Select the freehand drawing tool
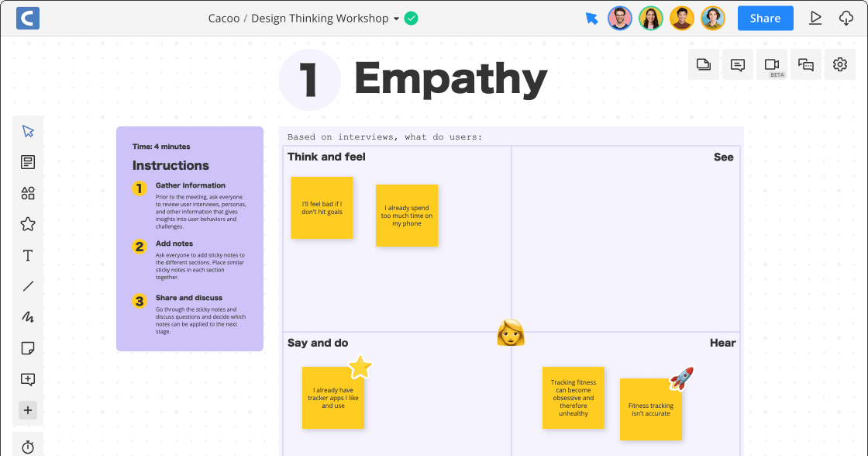868x456 pixels. (28, 316)
